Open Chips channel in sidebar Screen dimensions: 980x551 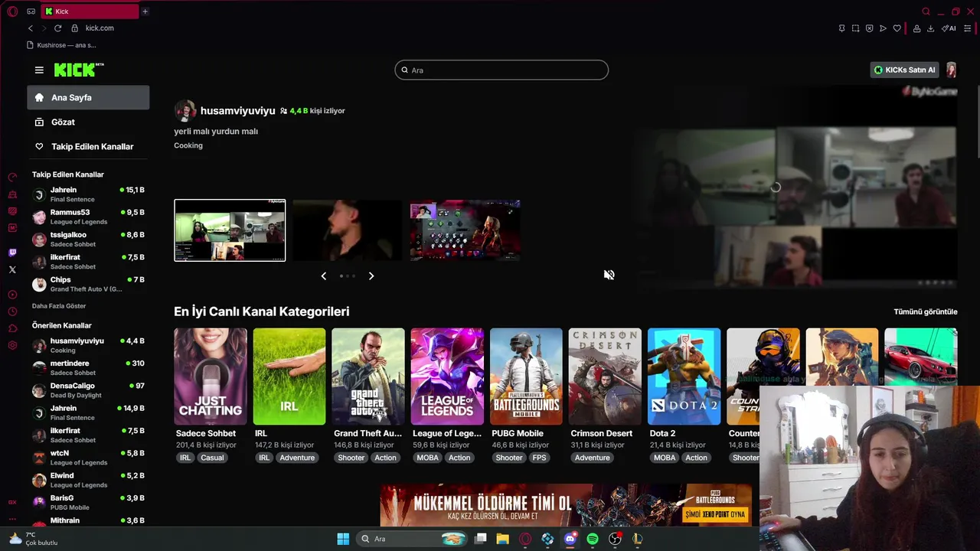[88, 284]
